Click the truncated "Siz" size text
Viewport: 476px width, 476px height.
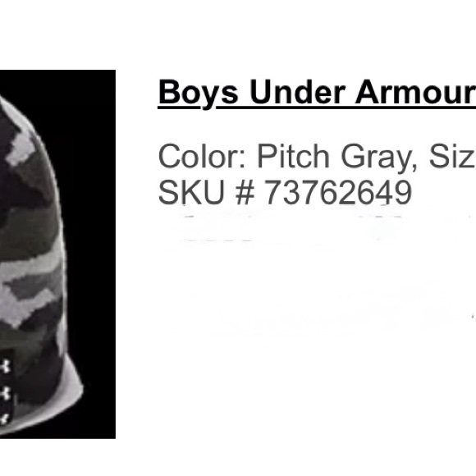(x=452, y=156)
